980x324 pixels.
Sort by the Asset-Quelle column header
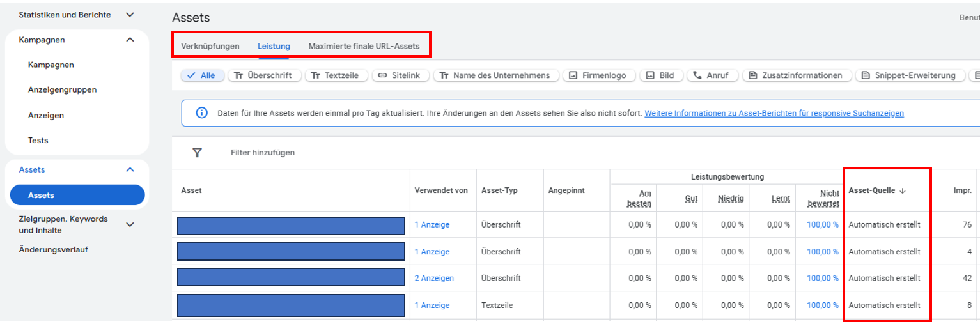tap(871, 190)
